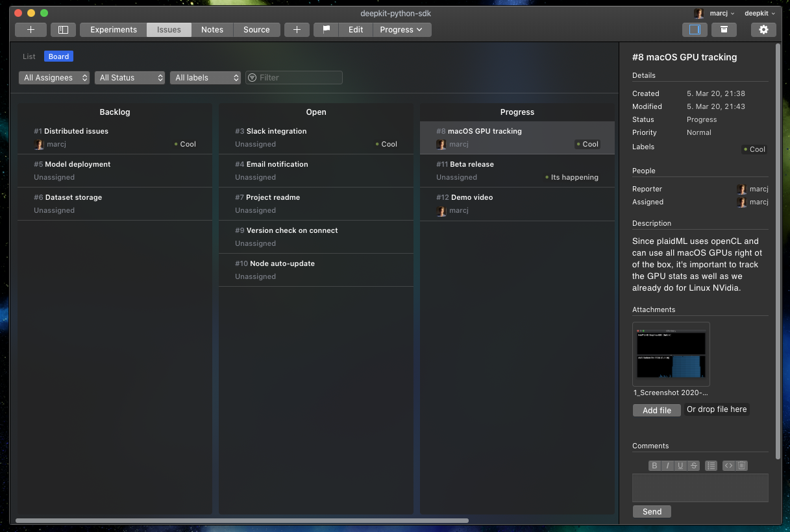Click the Edit button

[x=356, y=30]
